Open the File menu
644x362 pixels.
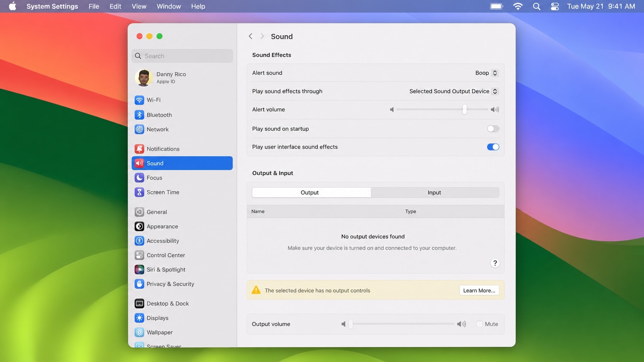94,7
